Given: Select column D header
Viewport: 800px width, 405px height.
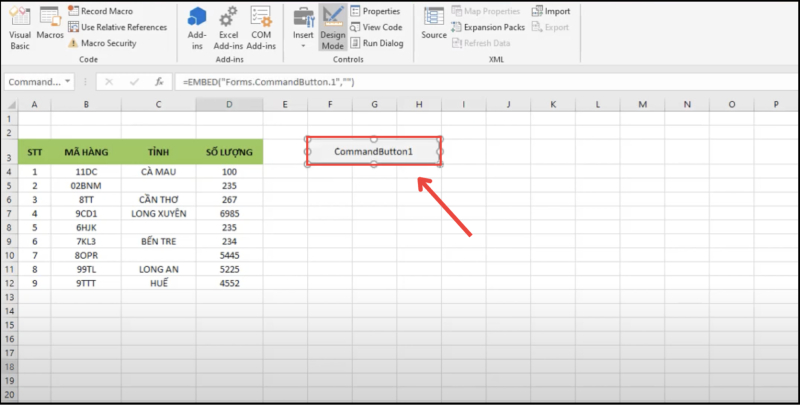Looking at the screenshot, I should click(x=229, y=105).
